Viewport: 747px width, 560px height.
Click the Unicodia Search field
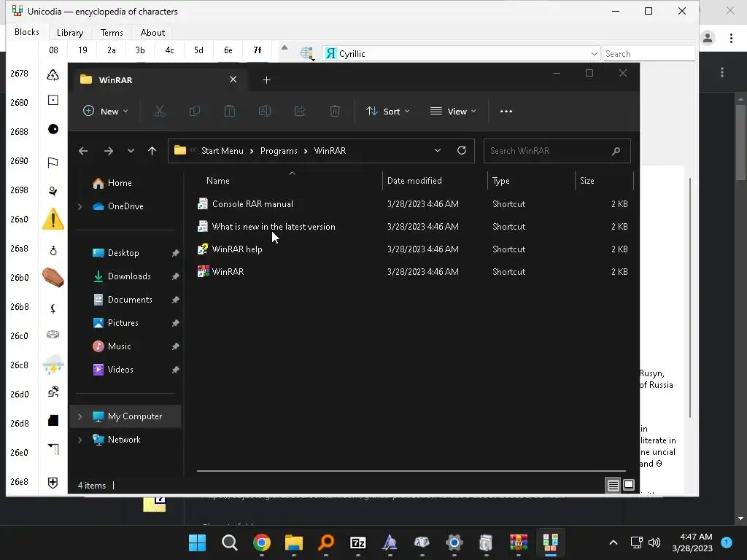pos(649,54)
